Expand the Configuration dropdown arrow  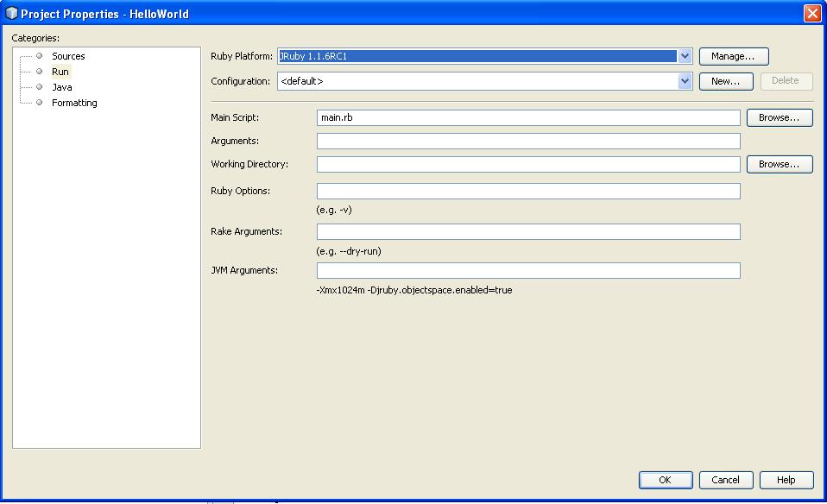click(x=685, y=81)
